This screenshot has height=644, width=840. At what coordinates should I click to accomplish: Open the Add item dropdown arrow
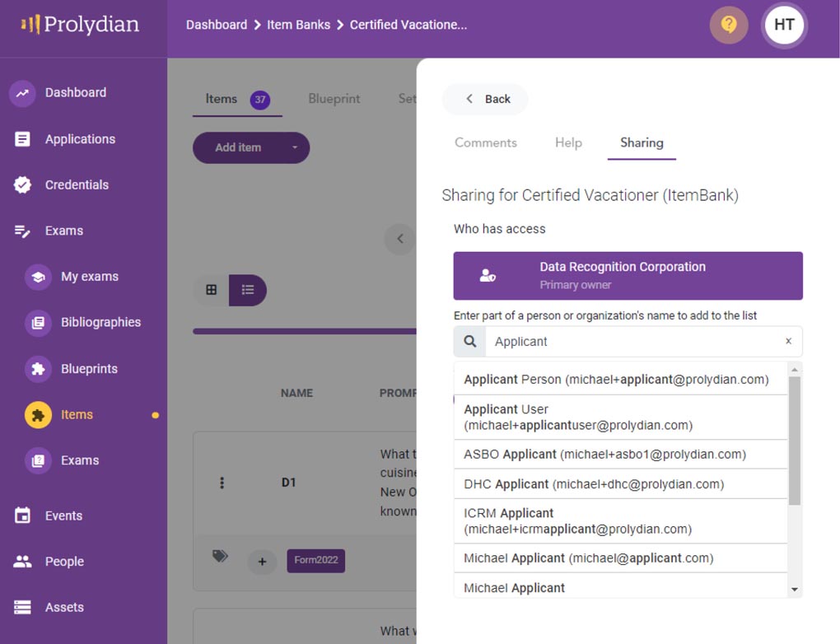(x=294, y=147)
